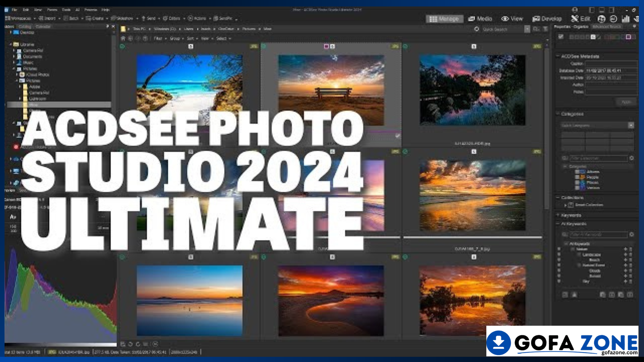Open the Create dropdown
The image size is (644, 362).
(x=96, y=18)
